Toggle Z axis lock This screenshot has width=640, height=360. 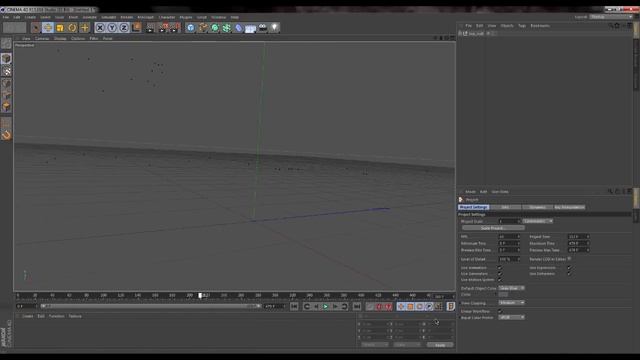tap(124, 28)
